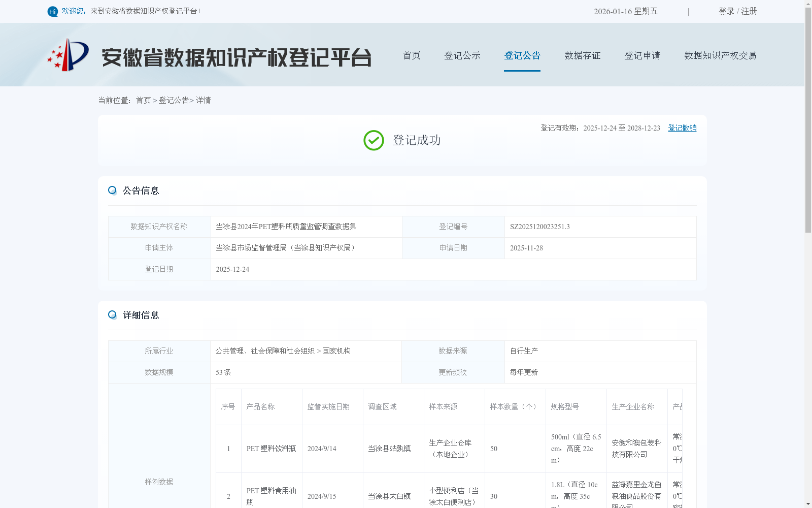Click the 序号 column header
The height and width of the screenshot is (508, 812).
click(x=228, y=407)
